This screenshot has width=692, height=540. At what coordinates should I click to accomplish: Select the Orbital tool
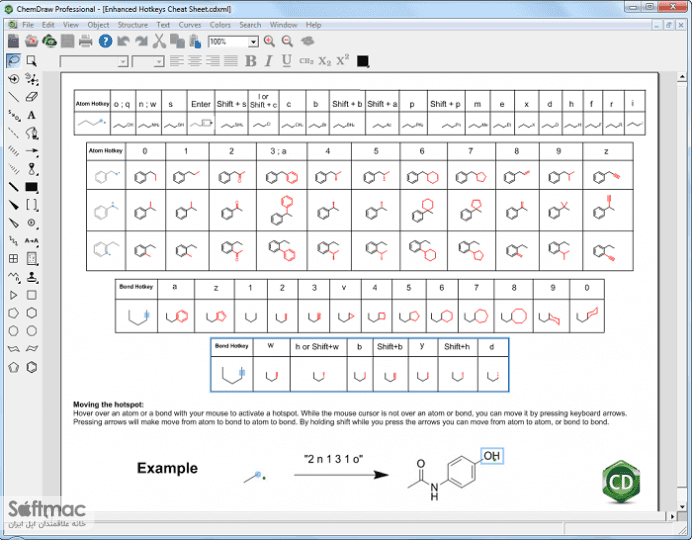pyautogui.click(x=31, y=169)
